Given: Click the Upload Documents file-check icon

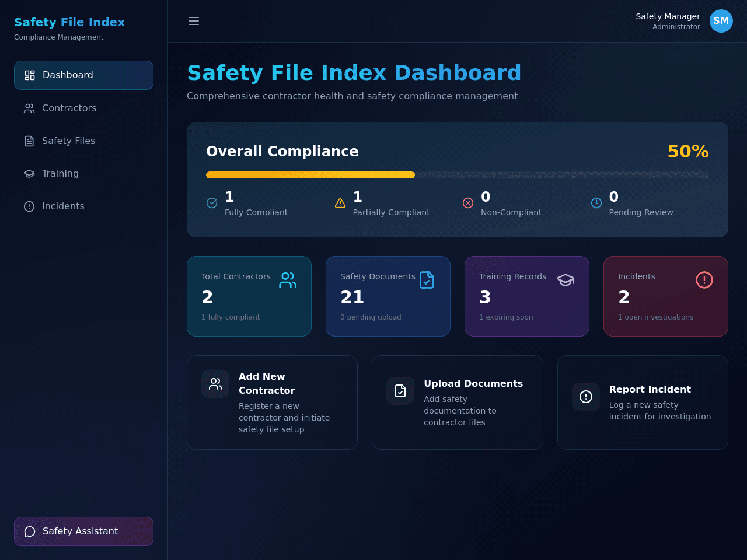Looking at the screenshot, I should (x=400, y=391).
